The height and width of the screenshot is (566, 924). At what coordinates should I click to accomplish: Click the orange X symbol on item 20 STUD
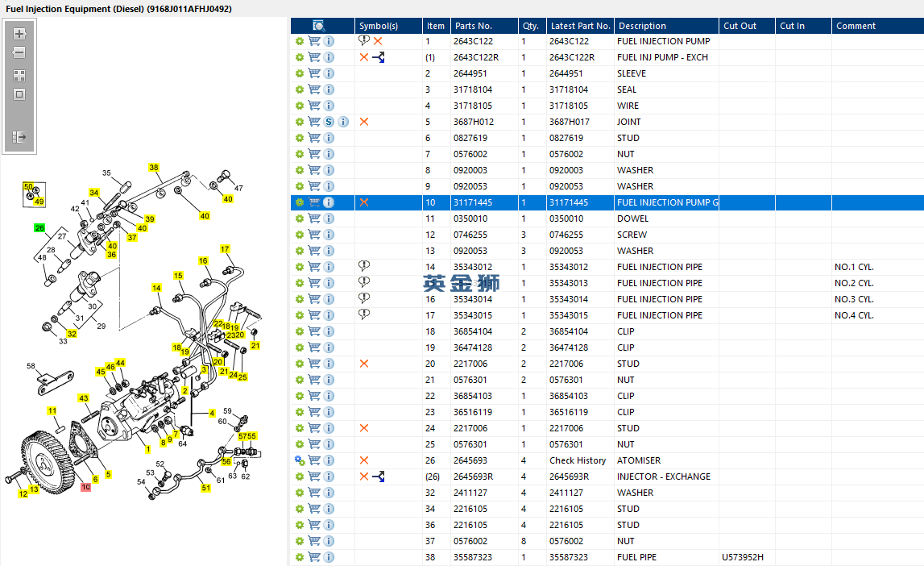364,364
